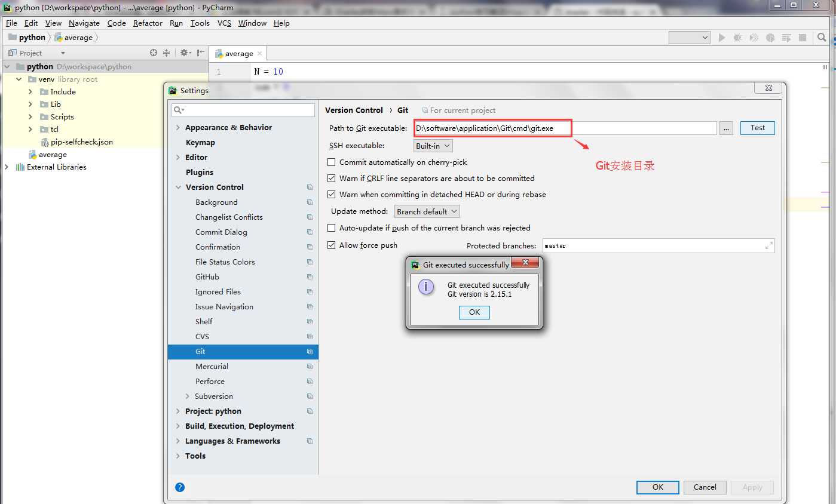The width and height of the screenshot is (836, 504).
Task: Open Update method Branch default dropdown
Action: tap(427, 211)
